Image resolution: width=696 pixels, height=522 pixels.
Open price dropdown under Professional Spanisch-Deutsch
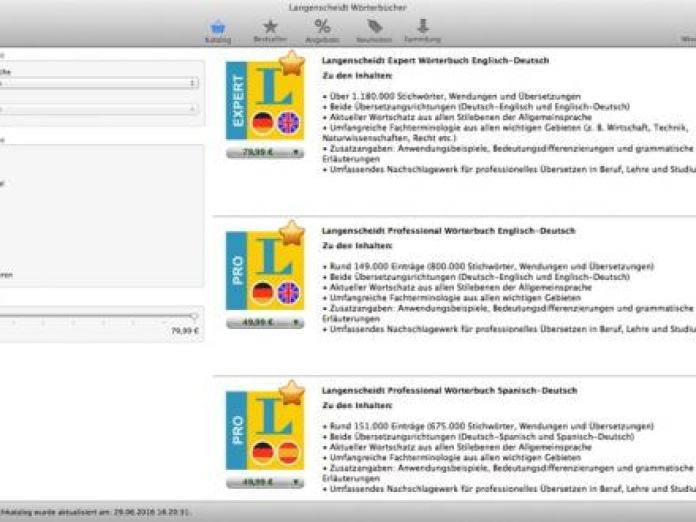coord(265,482)
